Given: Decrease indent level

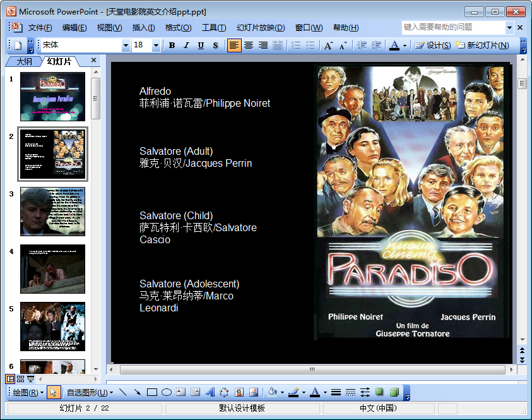Looking at the screenshot, I should tap(362, 45).
